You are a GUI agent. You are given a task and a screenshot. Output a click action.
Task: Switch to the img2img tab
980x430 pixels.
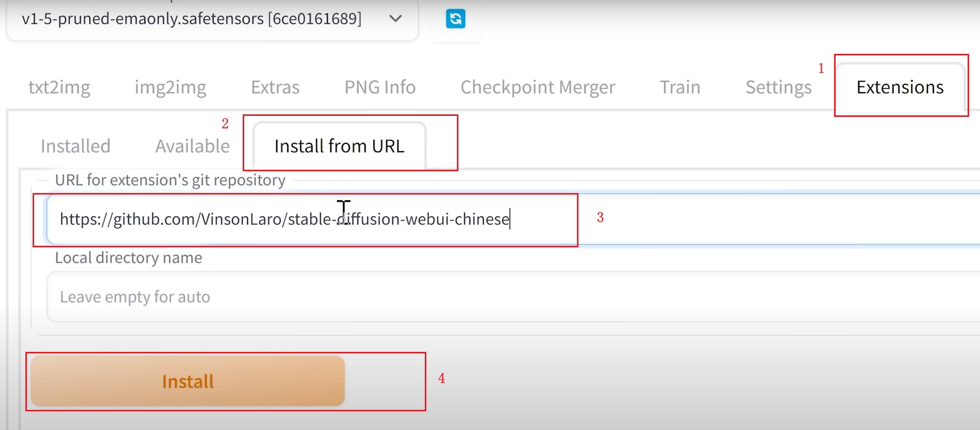pyautogui.click(x=170, y=87)
